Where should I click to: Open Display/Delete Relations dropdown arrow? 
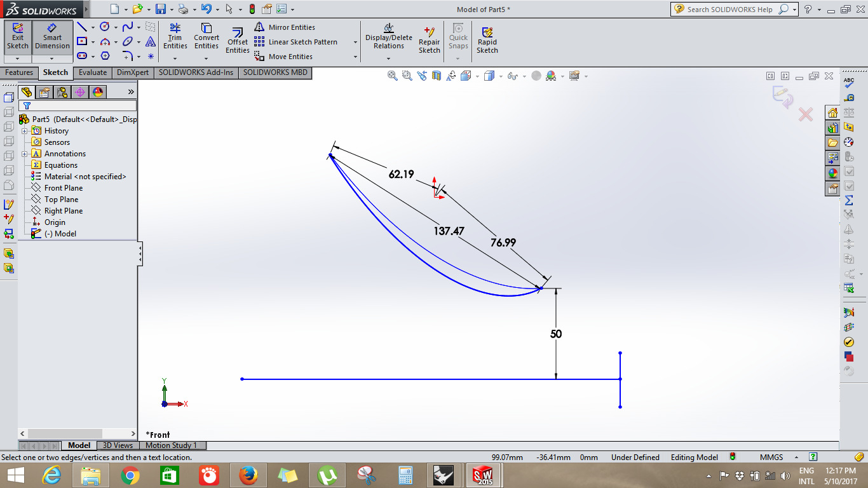click(389, 59)
